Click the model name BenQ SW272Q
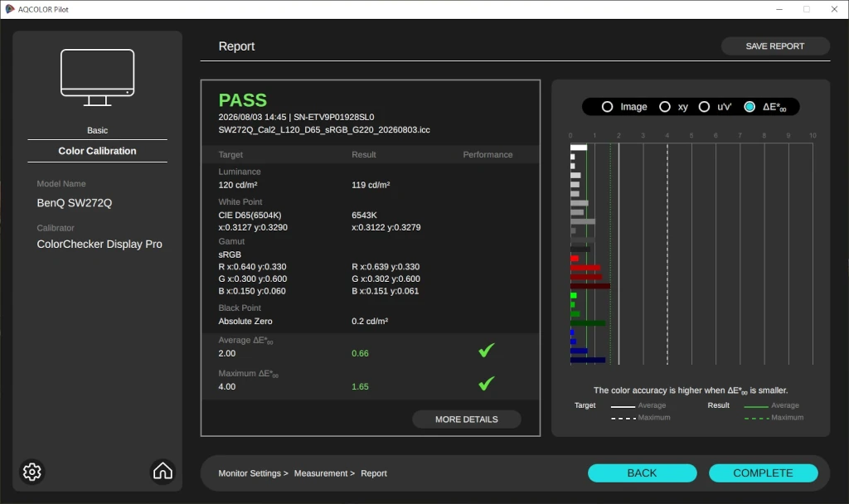Image resolution: width=849 pixels, height=504 pixels. coord(74,203)
